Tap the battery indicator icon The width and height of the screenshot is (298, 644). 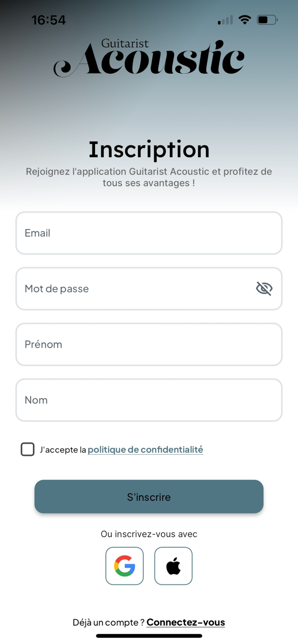click(x=267, y=20)
